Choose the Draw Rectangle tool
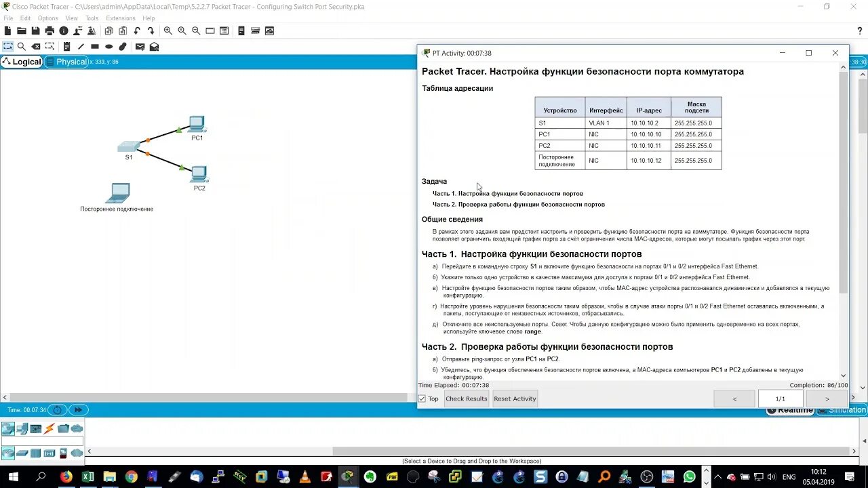Image resolution: width=868 pixels, height=488 pixels. (95, 47)
